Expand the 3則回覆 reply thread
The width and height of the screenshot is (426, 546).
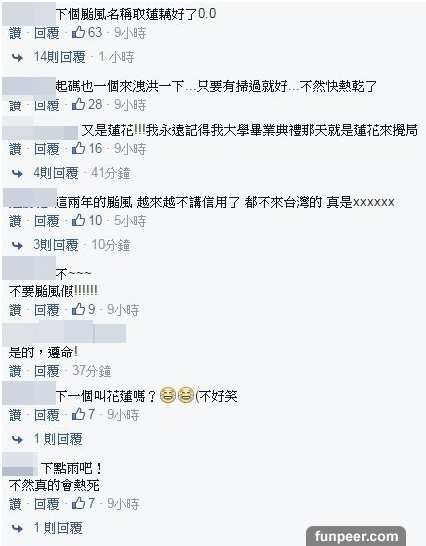point(56,245)
